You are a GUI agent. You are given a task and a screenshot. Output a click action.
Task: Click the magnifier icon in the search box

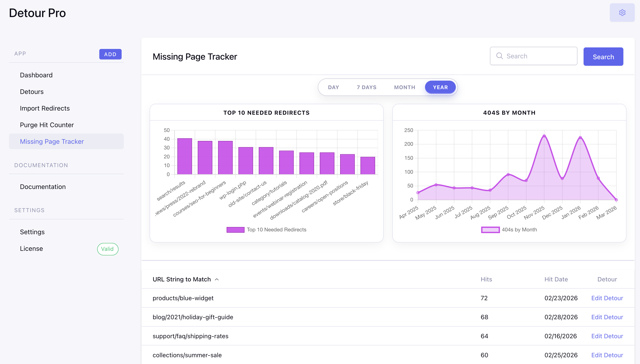click(x=499, y=56)
